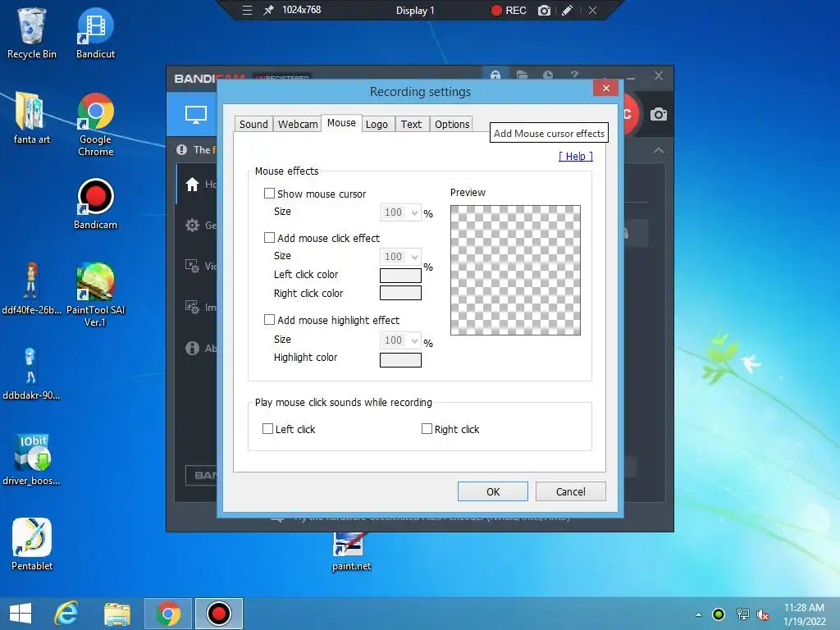Open paint.net desktop shortcut

351,552
